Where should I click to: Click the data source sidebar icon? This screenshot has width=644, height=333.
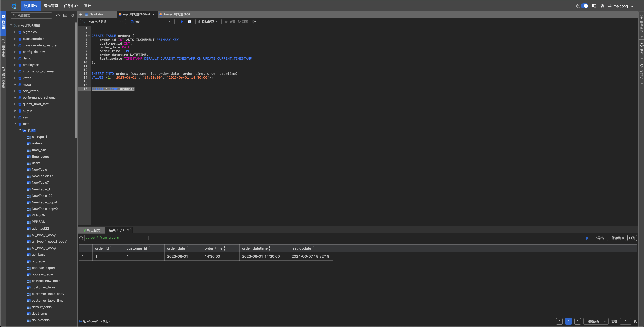tap(3, 16)
